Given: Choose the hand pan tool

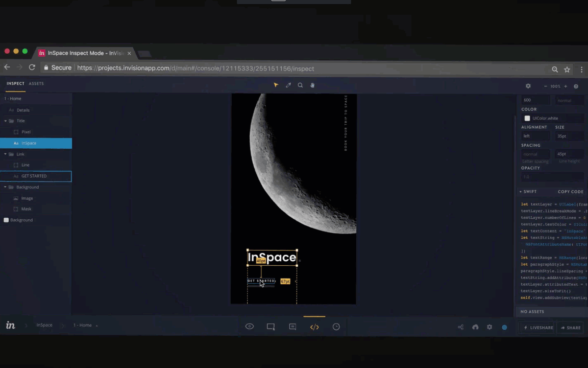Looking at the screenshot, I should (x=312, y=85).
